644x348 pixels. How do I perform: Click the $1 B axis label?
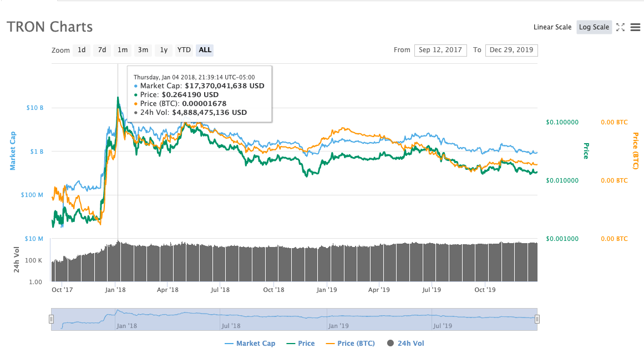pyautogui.click(x=37, y=152)
